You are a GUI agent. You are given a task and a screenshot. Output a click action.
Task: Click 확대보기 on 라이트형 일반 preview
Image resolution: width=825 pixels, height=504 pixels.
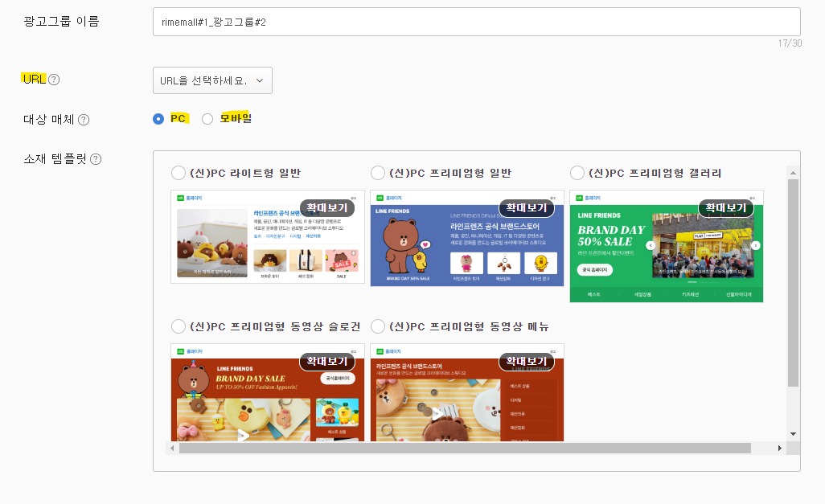(327, 208)
